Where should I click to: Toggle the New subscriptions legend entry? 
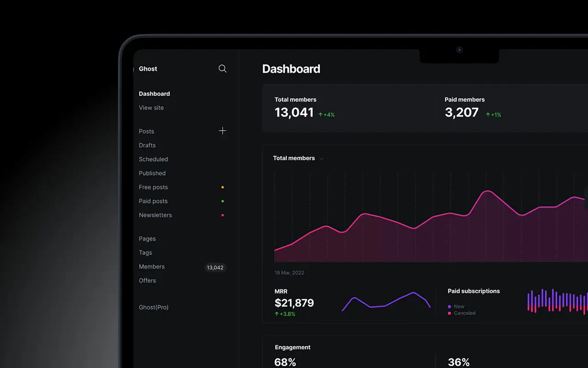click(458, 306)
